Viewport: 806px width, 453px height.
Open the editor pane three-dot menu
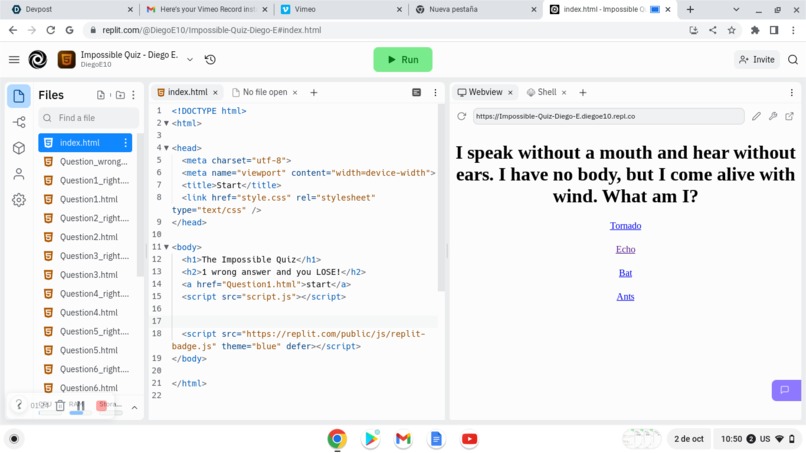pyautogui.click(x=435, y=93)
